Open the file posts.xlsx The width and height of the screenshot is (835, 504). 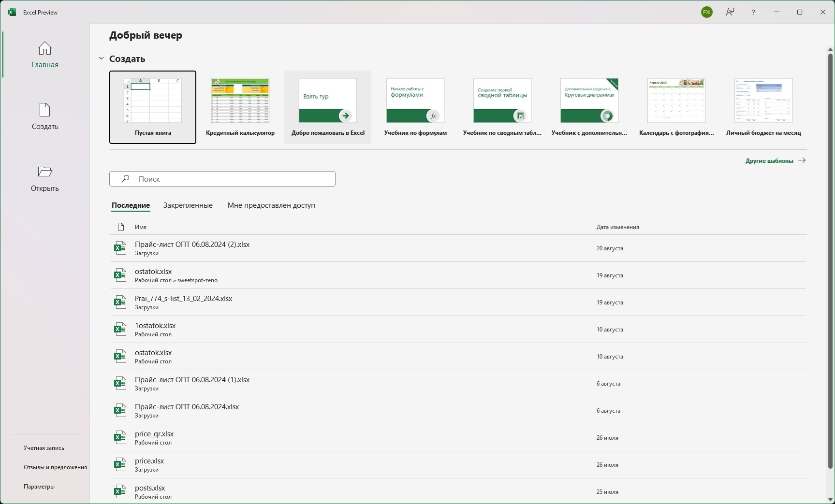point(458,492)
